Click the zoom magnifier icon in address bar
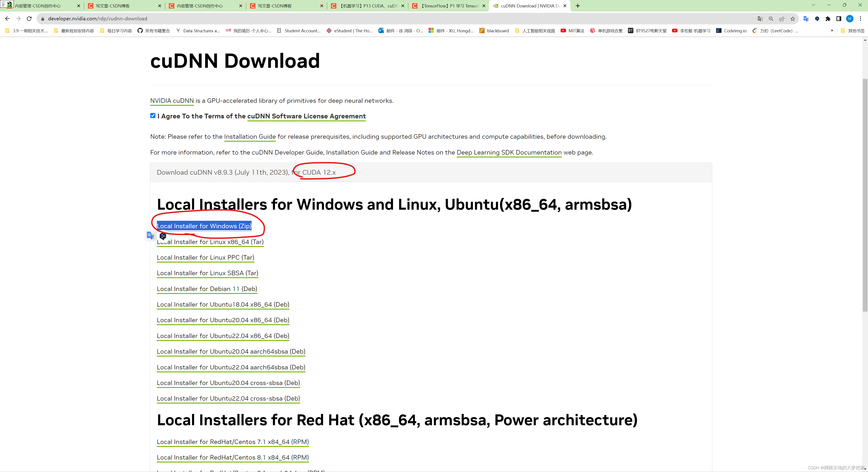 (771, 19)
